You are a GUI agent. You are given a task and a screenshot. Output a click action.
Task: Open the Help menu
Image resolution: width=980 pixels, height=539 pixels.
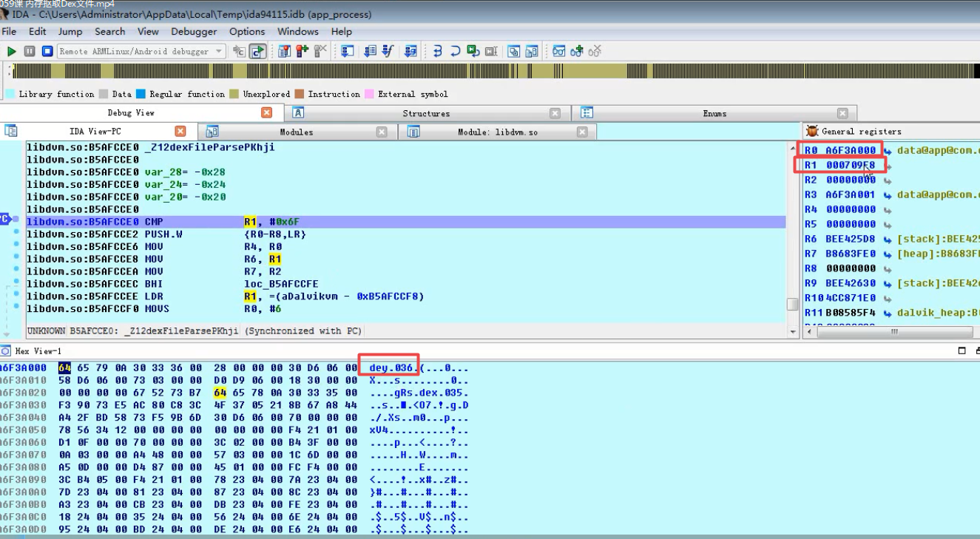click(x=341, y=32)
